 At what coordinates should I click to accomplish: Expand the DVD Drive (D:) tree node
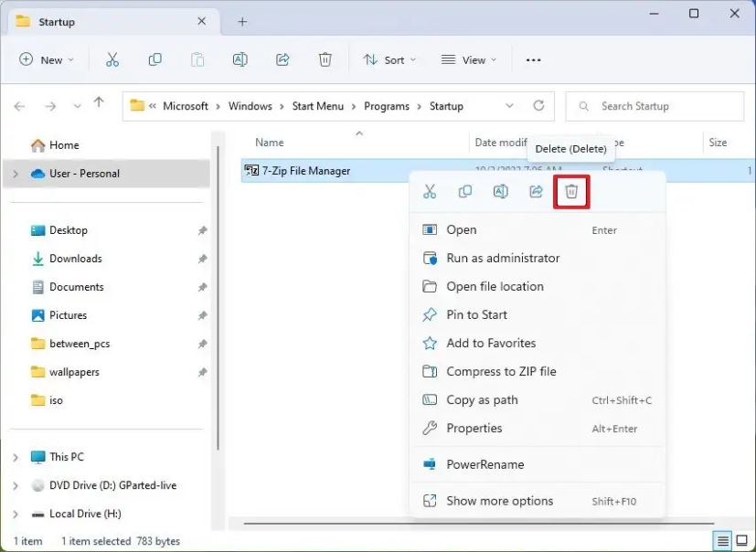click(x=16, y=485)
